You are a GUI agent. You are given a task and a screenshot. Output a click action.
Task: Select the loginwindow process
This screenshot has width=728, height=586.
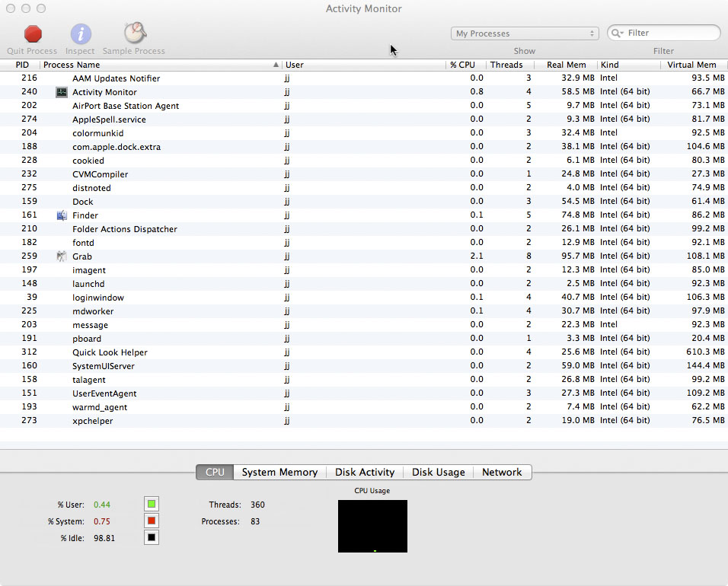(364, 297)
